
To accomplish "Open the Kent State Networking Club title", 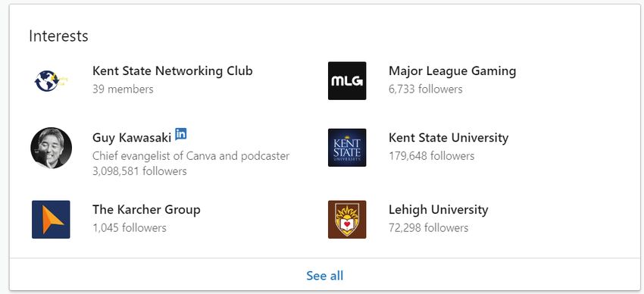I will [x=173, y=71].
